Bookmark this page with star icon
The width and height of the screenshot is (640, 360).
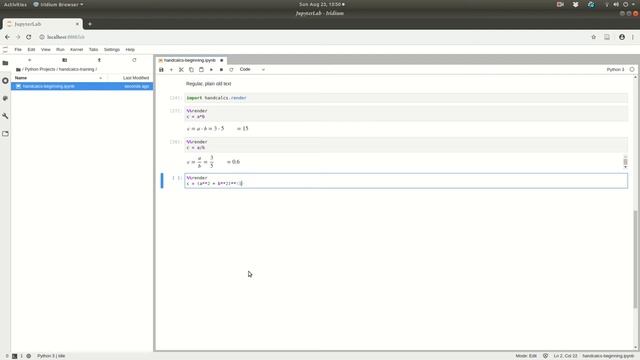[x=593, y=37]
